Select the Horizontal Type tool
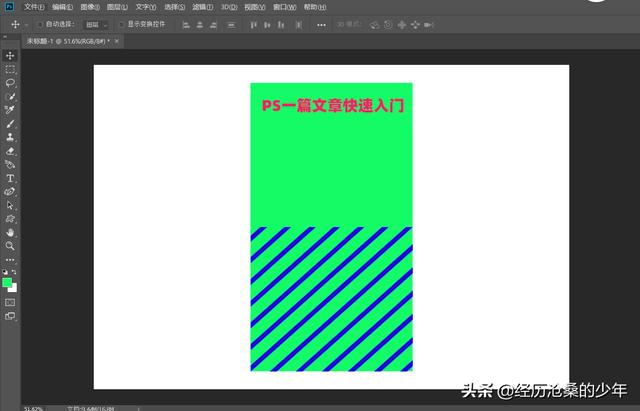 [x=10, y=178]
